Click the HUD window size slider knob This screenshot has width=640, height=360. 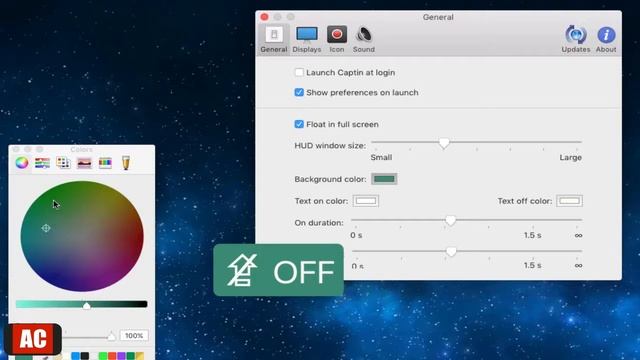(444, 143)
